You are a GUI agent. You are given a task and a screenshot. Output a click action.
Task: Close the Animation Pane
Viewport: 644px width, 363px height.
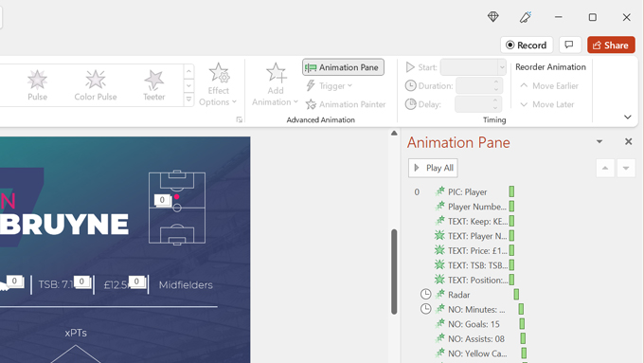coord(629,141)
